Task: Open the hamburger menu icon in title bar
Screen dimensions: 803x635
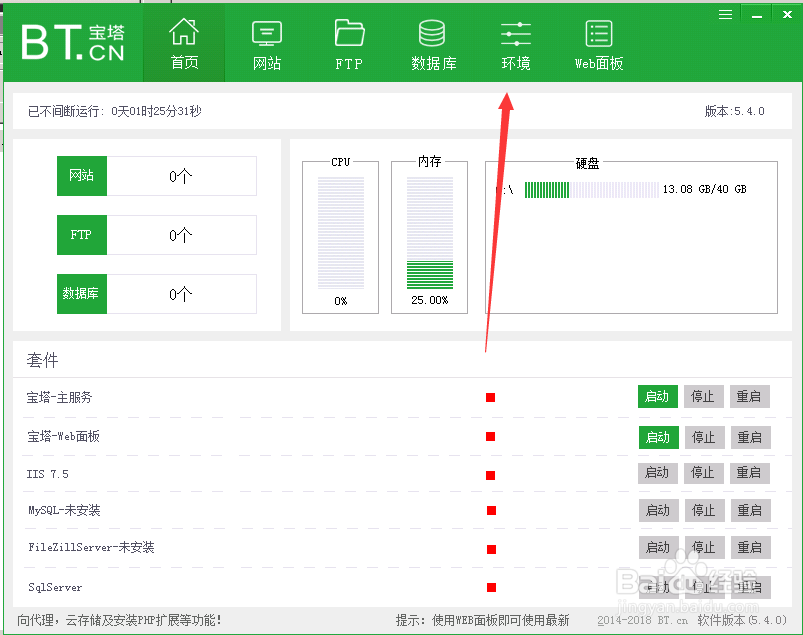Action: [725, 15]
